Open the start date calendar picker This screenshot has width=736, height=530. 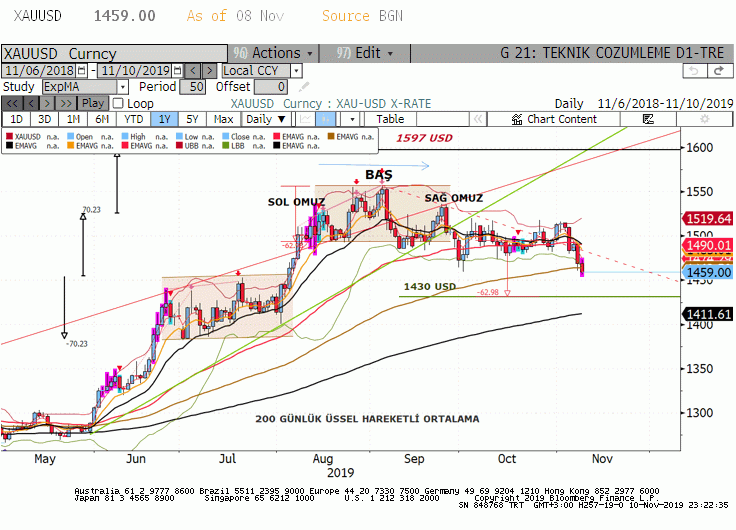pos(82,71)
